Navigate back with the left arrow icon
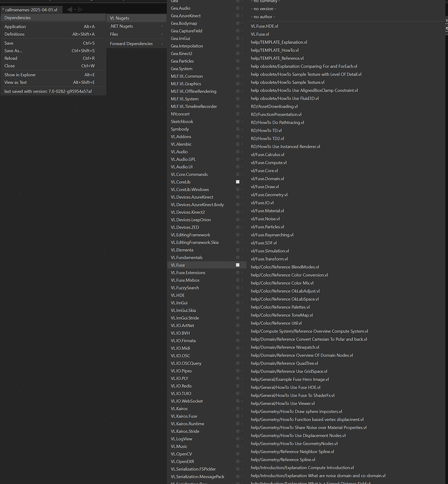Viewport: 448px width, 484px height. (69, 10)
